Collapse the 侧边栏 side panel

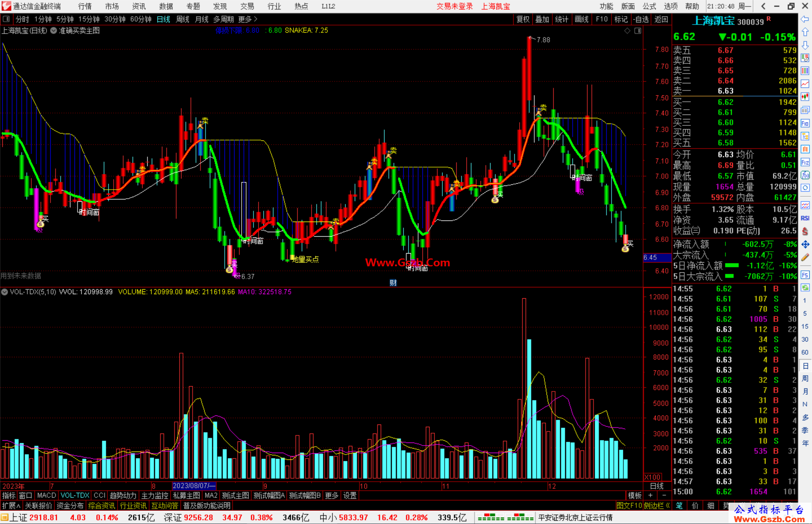click(657, 506)
